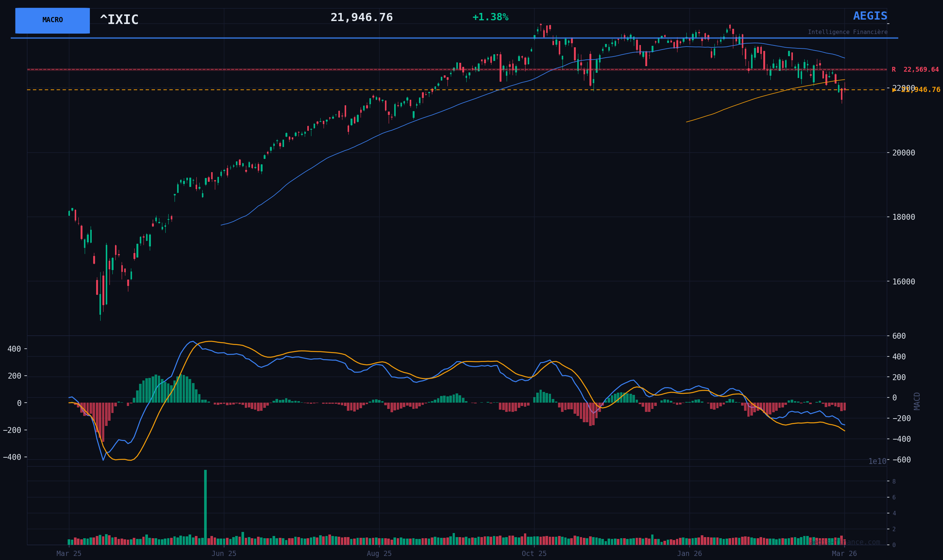Click the orange current price marker arrow

click(894, 90)
